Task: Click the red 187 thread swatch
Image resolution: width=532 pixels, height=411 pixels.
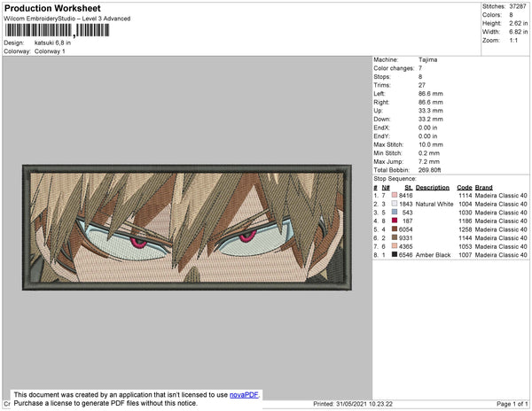Action: click(395, 221)
